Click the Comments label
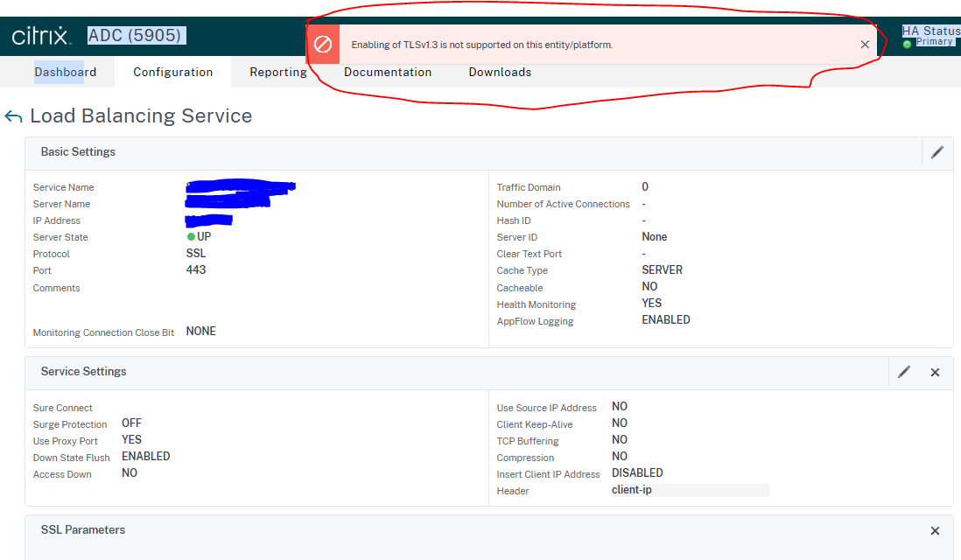 pos(56,288)
